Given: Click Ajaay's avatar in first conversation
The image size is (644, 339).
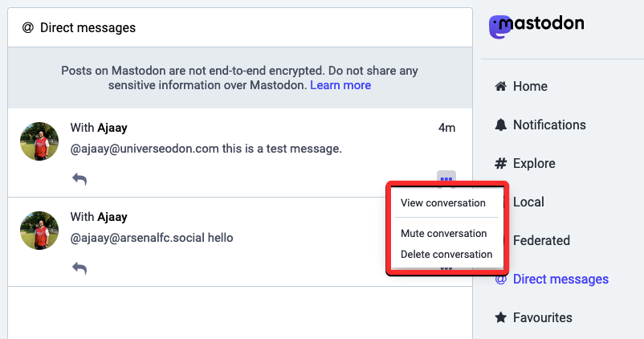Looking at the screenshot, I should [39, 141].
